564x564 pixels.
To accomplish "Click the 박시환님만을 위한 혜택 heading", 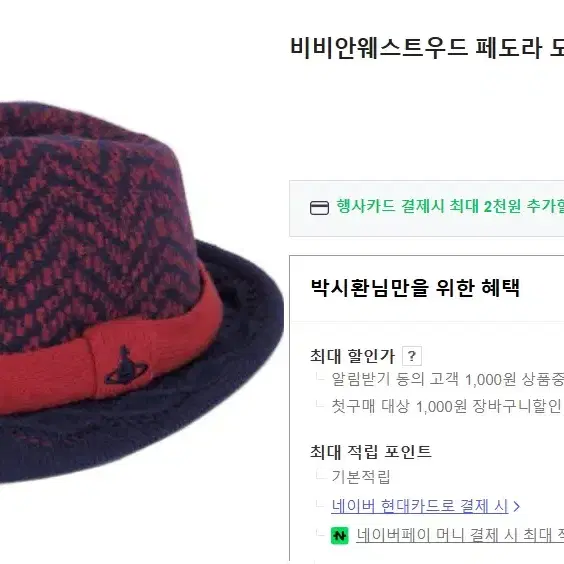I will tap(415, 288).
